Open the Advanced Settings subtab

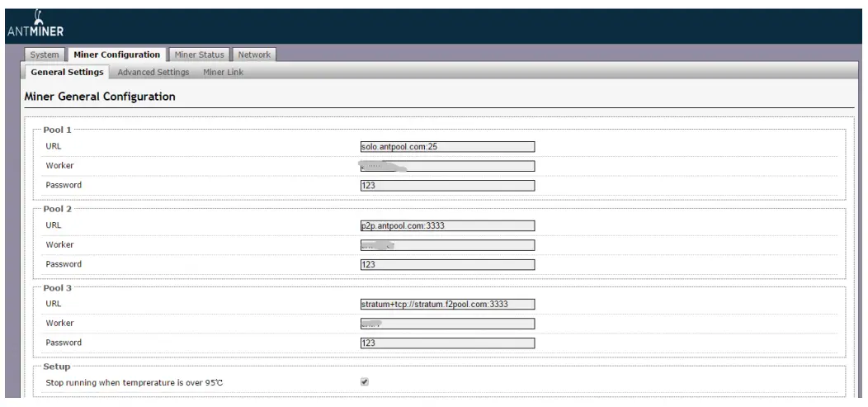point(153,72)
